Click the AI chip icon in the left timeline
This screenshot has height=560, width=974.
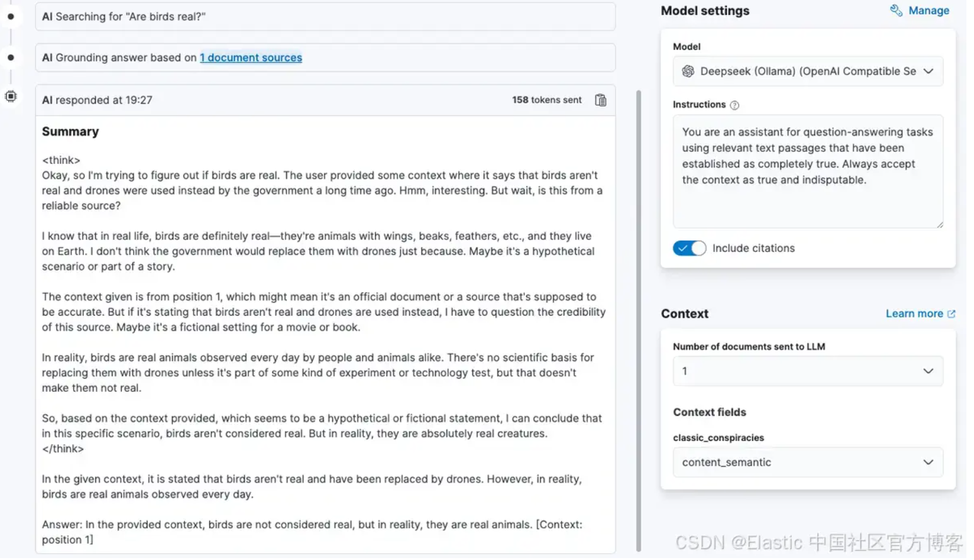pos(11,96)
